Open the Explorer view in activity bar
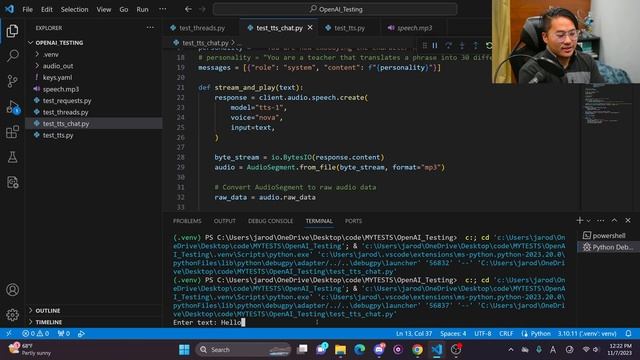640x360 pixels. tap(12, 31)
